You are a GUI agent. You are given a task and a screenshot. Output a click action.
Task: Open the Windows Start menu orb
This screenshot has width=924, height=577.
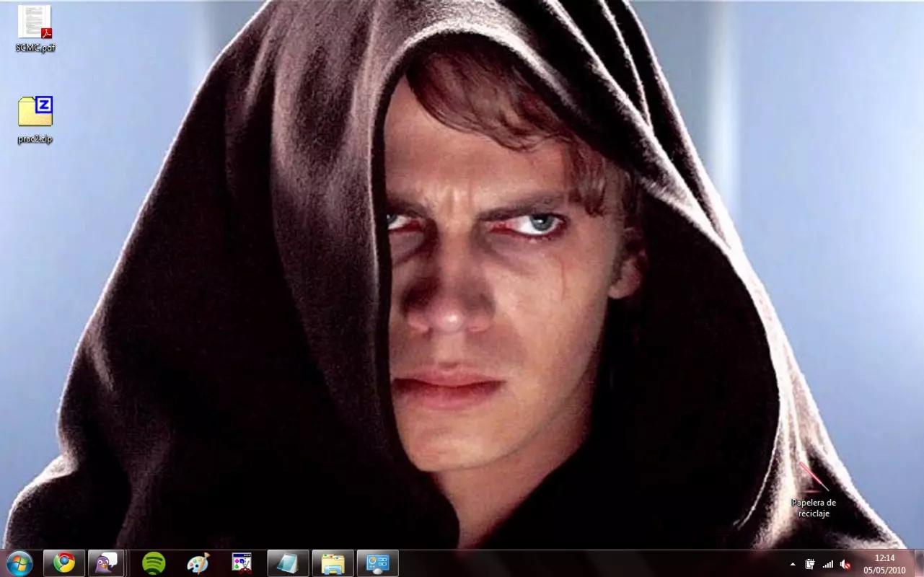(x=19, y=563)
